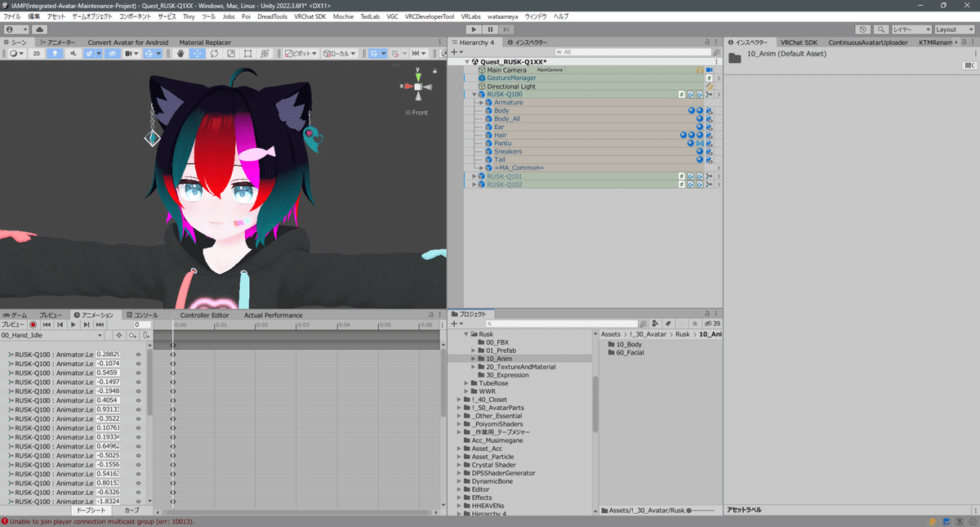Switch to カーブ (Curves) view
This screenshot has width=980, height=527.
131,510
